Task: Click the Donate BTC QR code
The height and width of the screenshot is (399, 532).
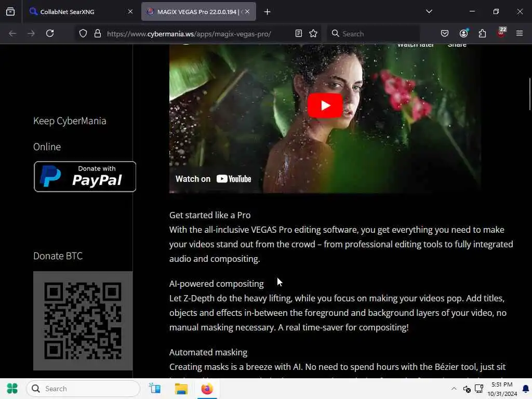Action: (x=83, y=321)
